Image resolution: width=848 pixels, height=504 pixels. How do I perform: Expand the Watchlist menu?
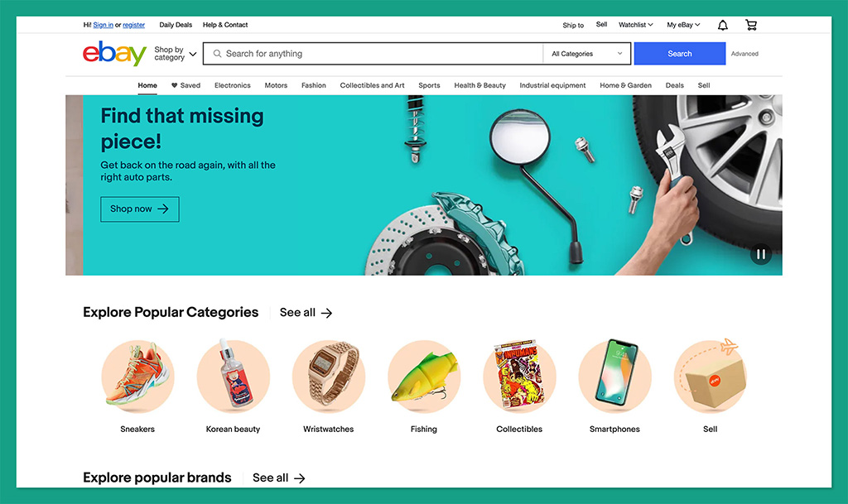coord(635,25)
